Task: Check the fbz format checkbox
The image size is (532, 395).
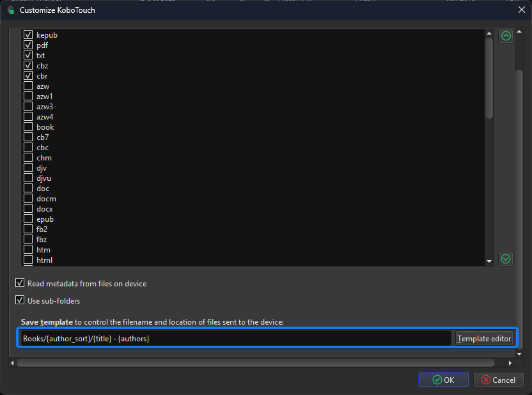Action: click(28, 240)
